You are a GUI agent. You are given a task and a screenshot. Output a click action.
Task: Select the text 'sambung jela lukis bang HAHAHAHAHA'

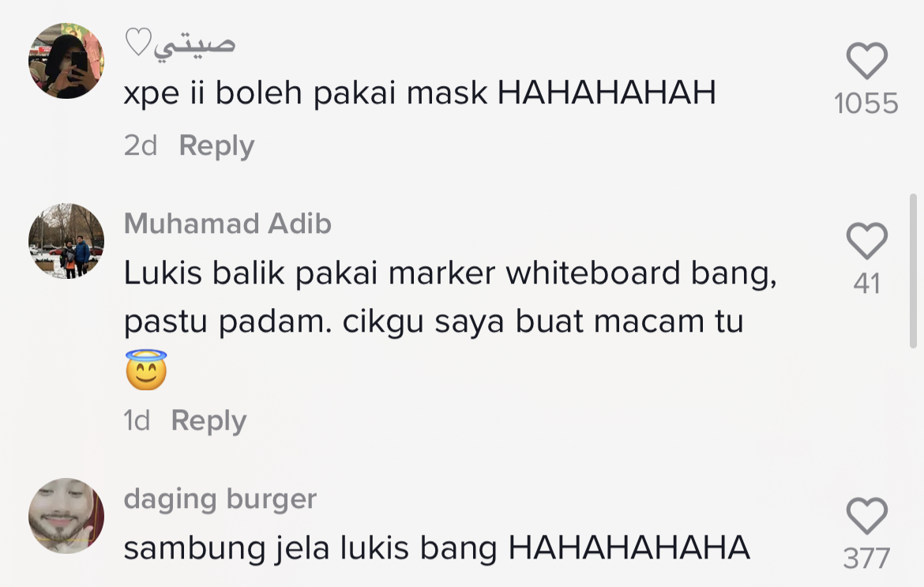pos(437,548)
